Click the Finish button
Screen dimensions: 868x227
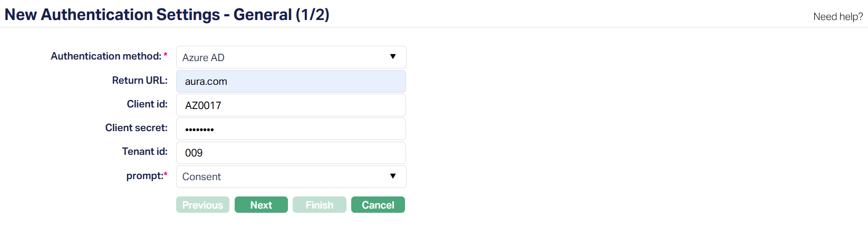coord(319,205)
